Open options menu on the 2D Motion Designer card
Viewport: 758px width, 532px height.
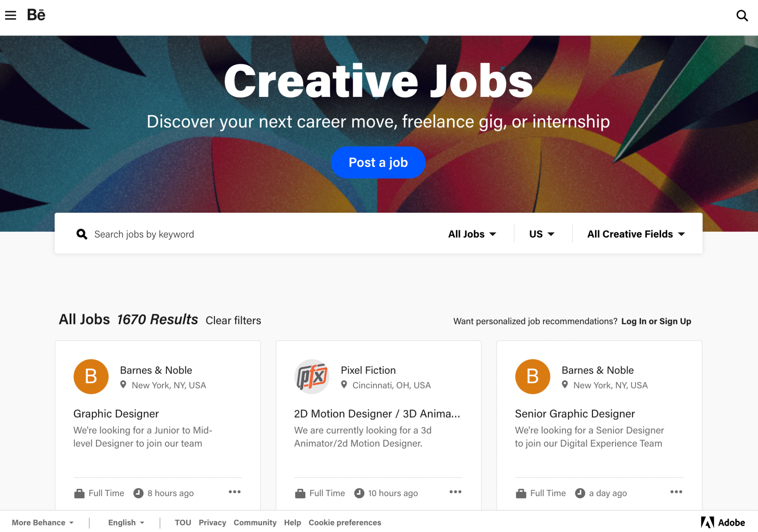455,492
